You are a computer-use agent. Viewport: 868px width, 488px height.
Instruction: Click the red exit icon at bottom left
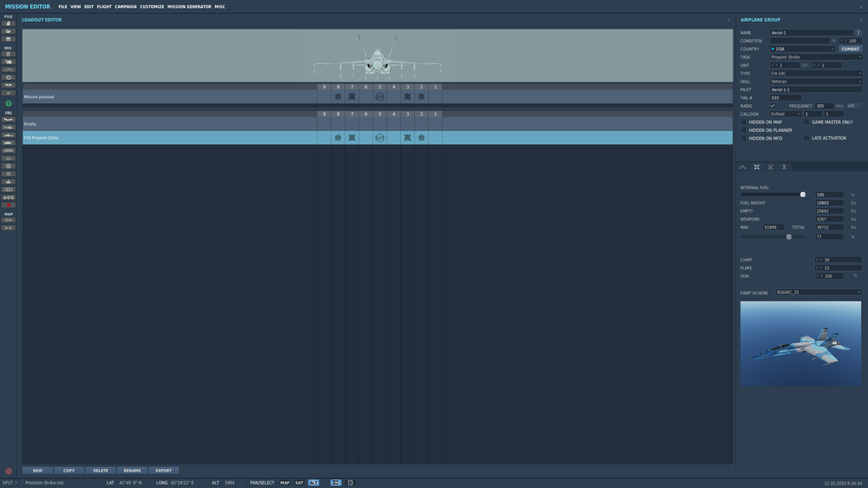pos(9,472)
